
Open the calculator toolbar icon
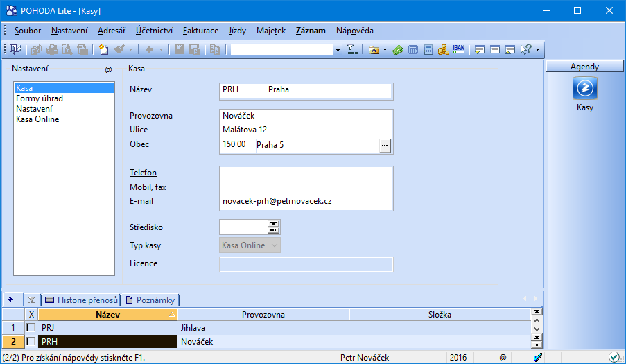pyautogui.click(x=428, y=49)
